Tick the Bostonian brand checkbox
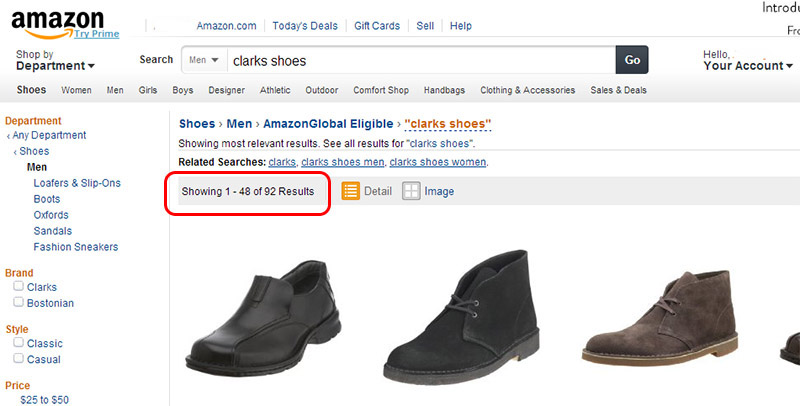 (18, 303)
